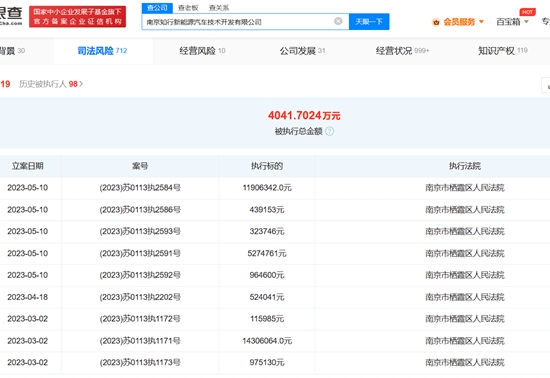Click the help question mark beside 被执行总金额

(329, 131)
